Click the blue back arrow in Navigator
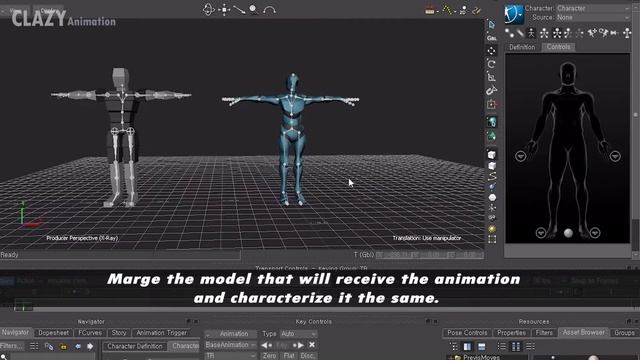 (x=78, y=347)
